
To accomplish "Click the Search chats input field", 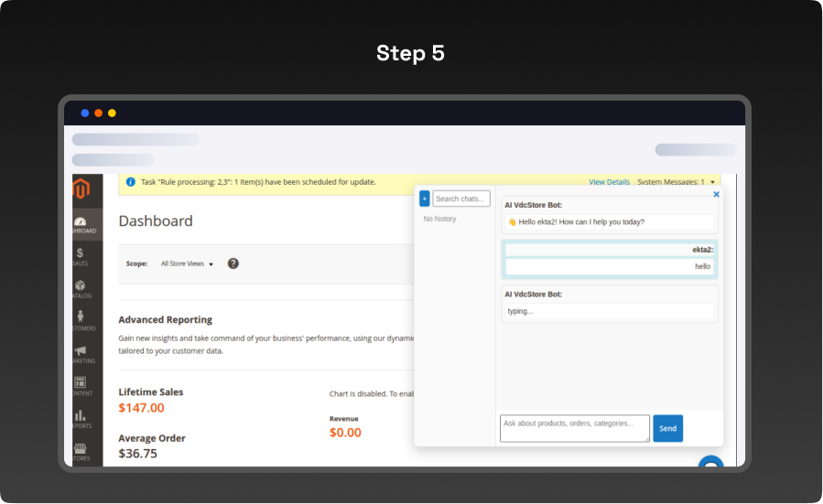I will pyautogui.click(x=461, y=198).
